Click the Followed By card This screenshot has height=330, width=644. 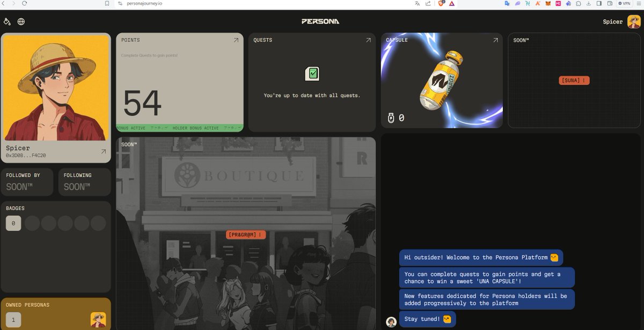tap(27, 182)
